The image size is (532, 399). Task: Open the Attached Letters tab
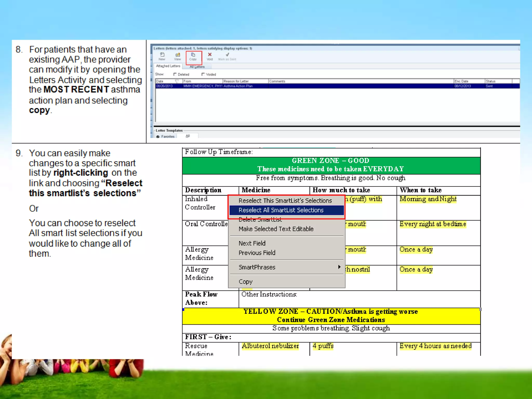[168, 66]
